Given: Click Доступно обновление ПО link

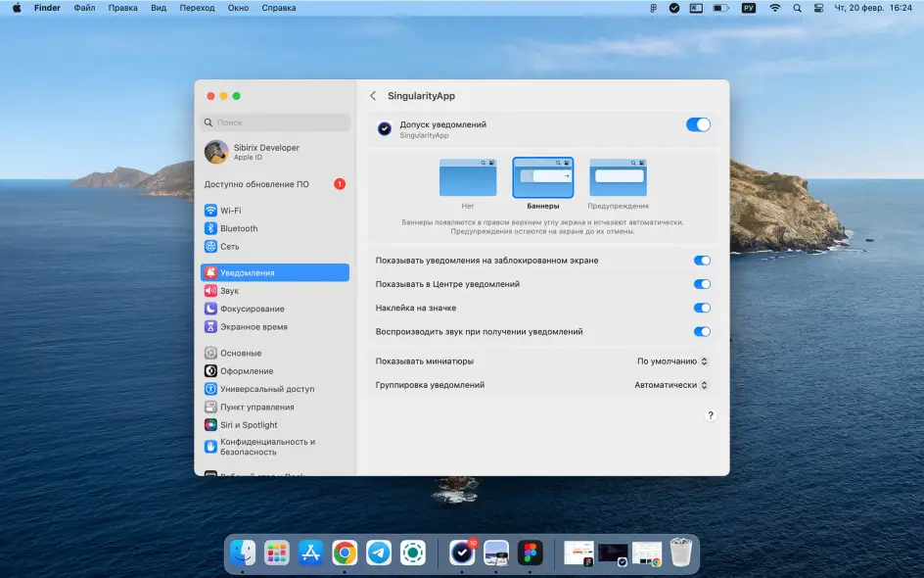Looking at the screenshot, I should click(256, 184).
